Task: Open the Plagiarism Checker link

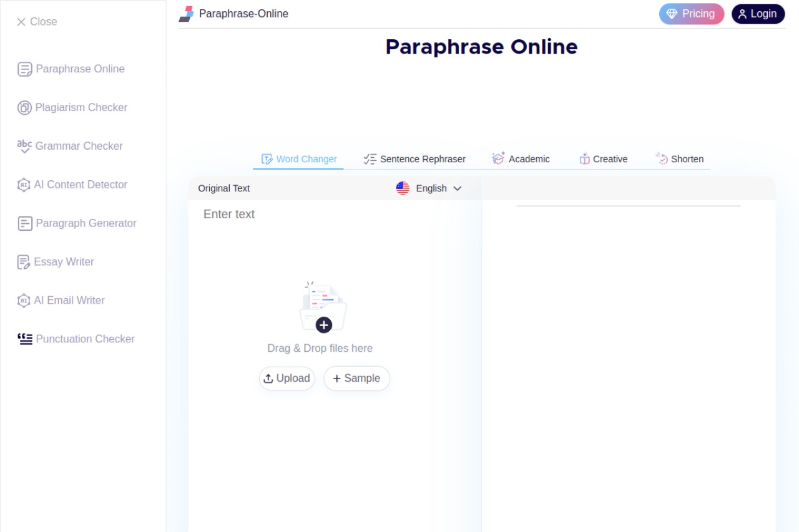Action: [81, 108]
